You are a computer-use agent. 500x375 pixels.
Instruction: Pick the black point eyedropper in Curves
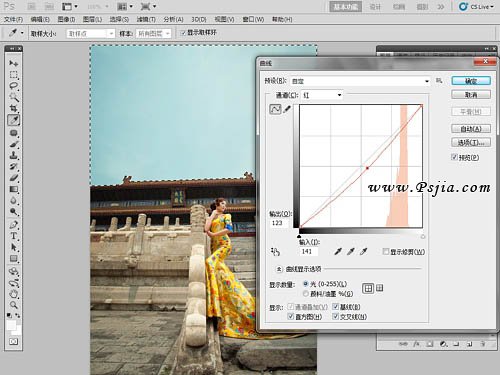click(338, 251)
